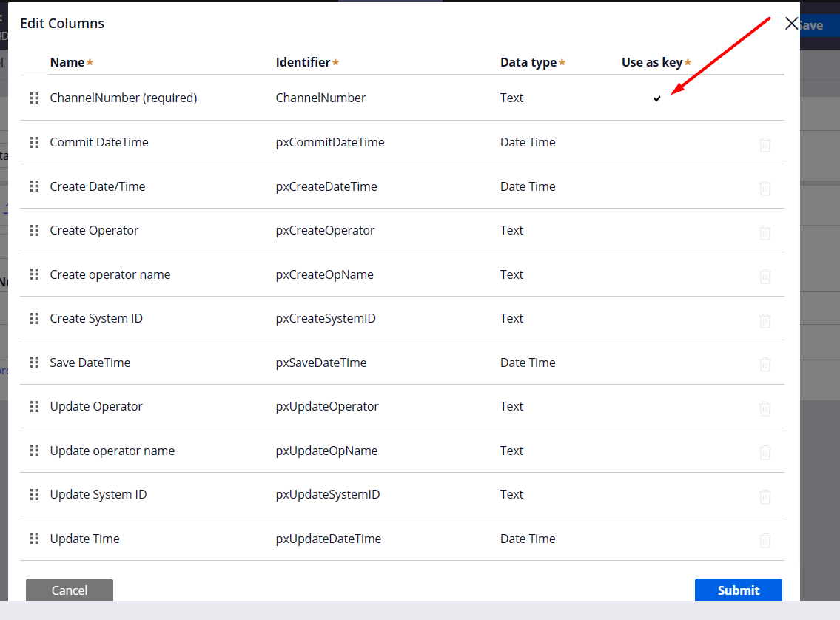Grab drag handle for Update System ID row
This screenshot has height=620, width=840.
pos(34,495)
